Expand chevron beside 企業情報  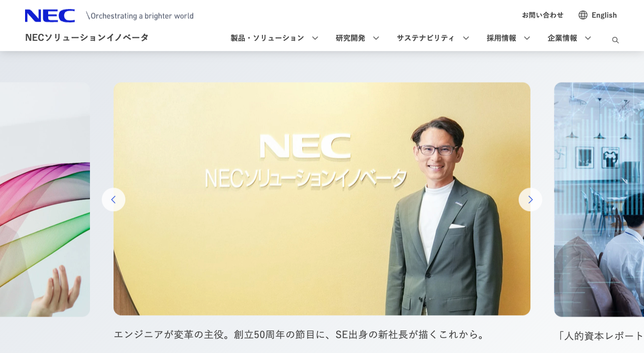point(588,38)
